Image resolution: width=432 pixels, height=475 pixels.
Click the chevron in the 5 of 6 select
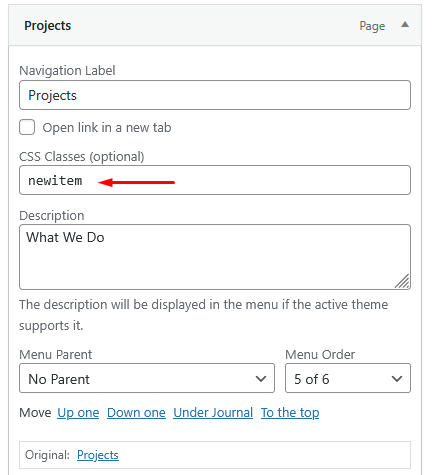point(397,379)
